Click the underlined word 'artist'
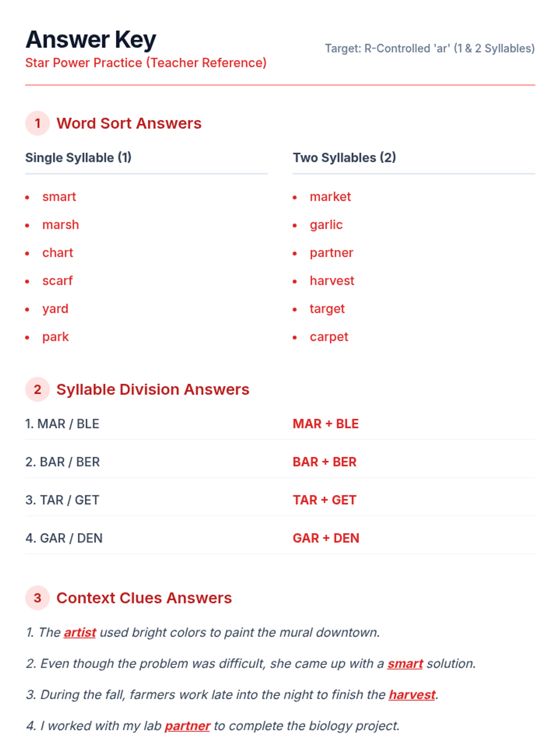 click(80, 633)
